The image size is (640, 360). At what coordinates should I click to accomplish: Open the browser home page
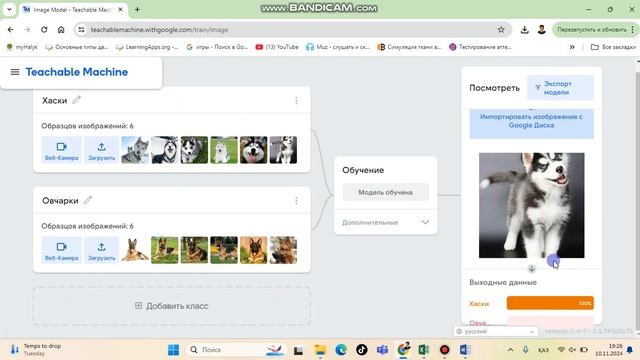[x=61, y=30]
